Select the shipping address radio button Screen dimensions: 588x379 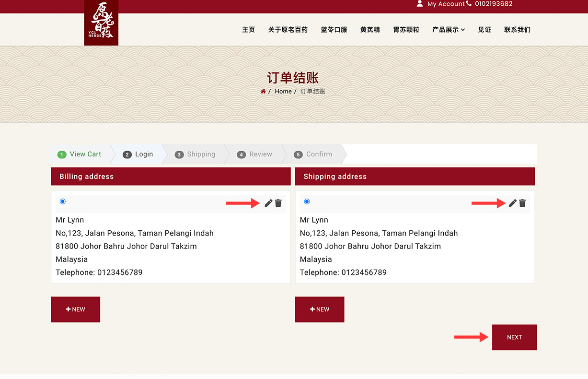pos(307,201)
